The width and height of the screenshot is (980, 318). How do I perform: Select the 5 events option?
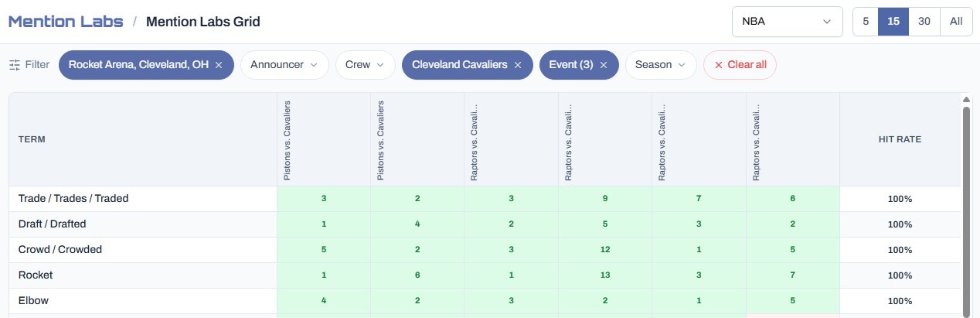coord(866,22)
